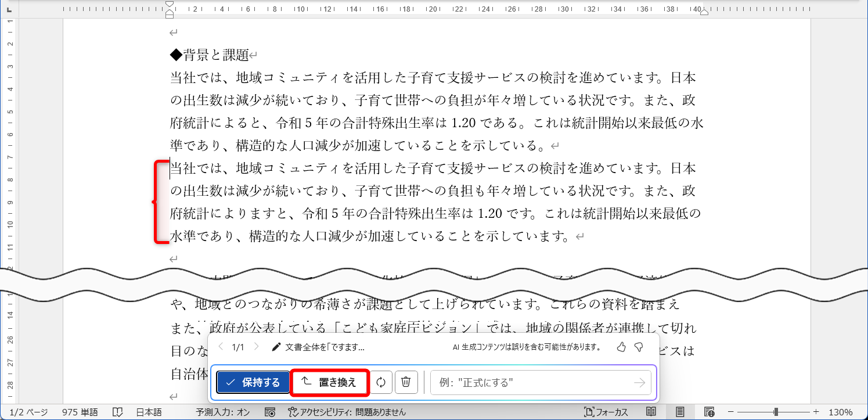Viewport: 868px width, 420px height.
Task: Click the Copilot prompt input field
Action: click(534, 382)
